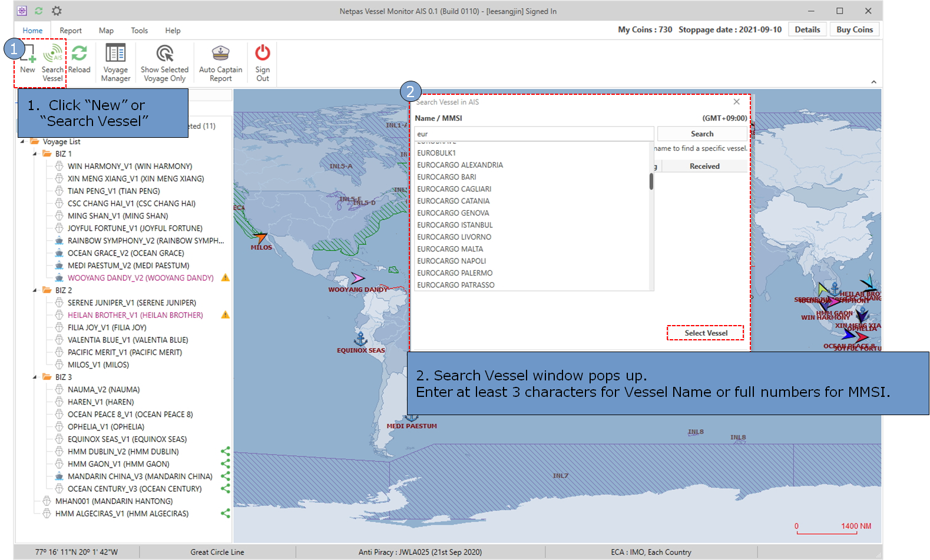This screenshot has height=560, width=930.
Task: Collapse the Voyage List tree node
Action: coord(22,141)
